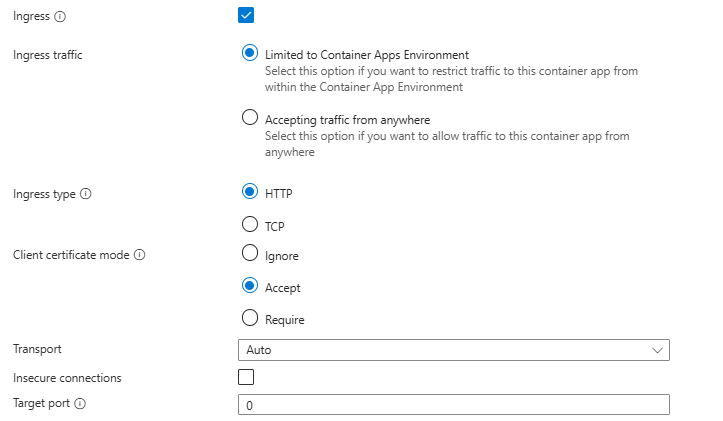Click the Transport field label
The width and height of the screenshot is (723, 421).
point(37,349)
